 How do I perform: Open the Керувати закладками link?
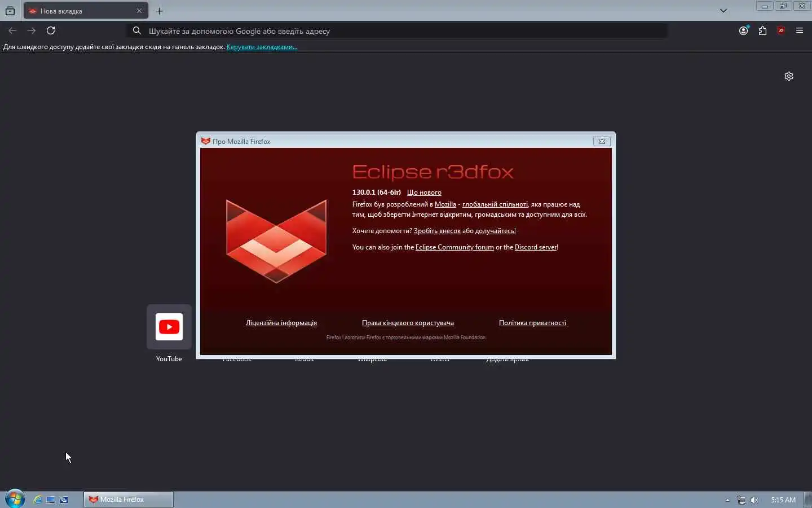[x=262, y=47]
